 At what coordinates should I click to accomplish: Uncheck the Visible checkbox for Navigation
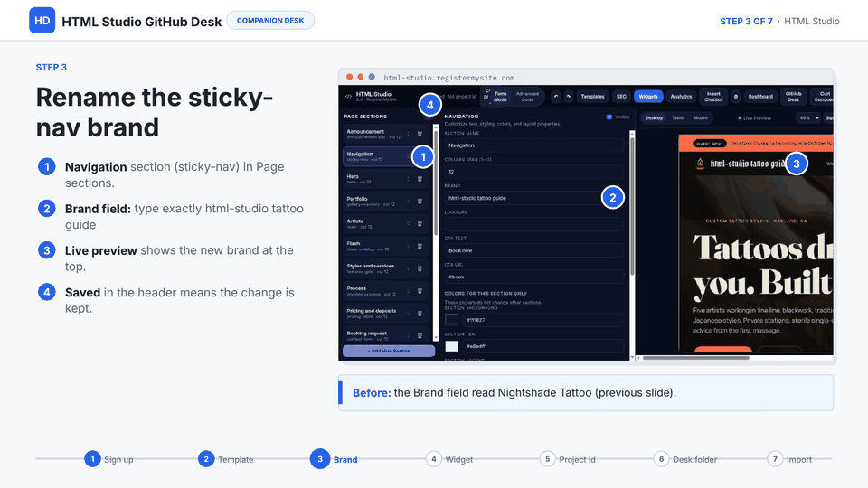tap(609, 117)
